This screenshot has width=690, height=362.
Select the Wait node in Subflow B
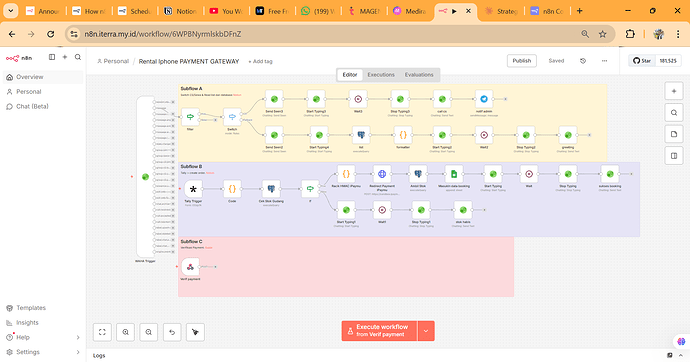pos(529,174)
